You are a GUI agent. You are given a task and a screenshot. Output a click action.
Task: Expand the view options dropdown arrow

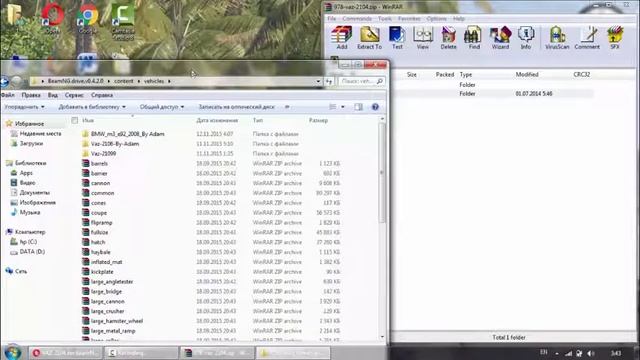coord(343,107)
